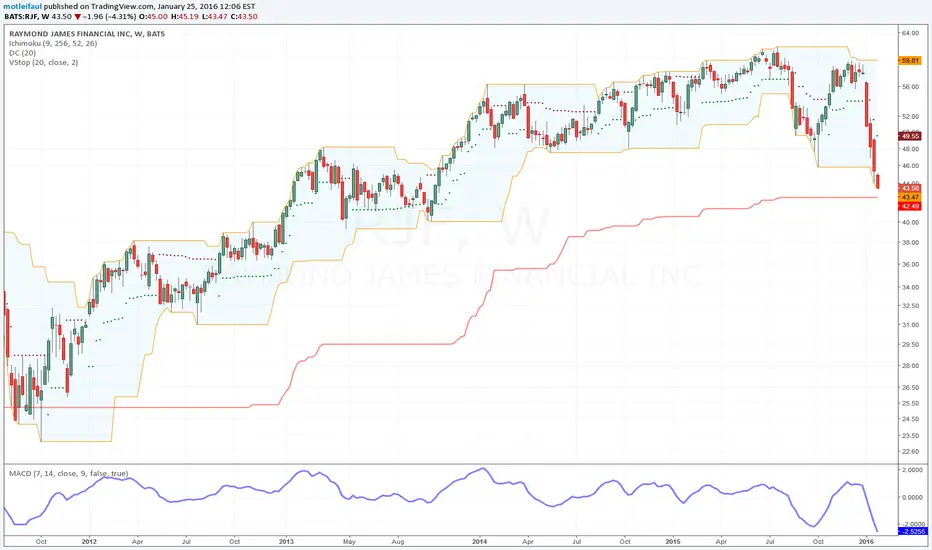Click the H:45.19 high price value
Viewport: 932px width, 550px height.
coord(185,16)
